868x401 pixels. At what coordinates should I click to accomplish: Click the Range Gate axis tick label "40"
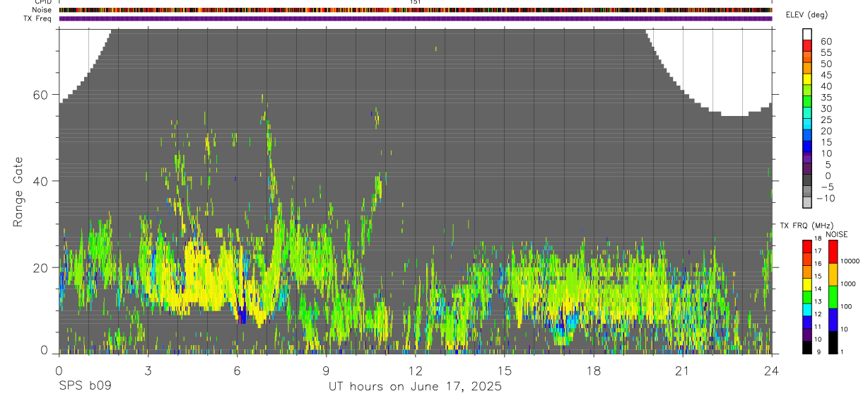pyautogui.click(x=42, y=181)
